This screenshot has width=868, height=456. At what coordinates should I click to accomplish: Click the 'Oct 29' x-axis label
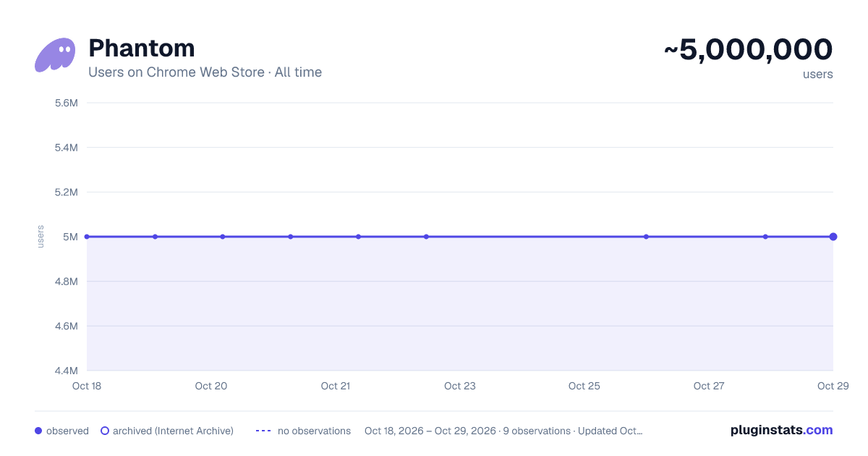click(x=833, y=386)
